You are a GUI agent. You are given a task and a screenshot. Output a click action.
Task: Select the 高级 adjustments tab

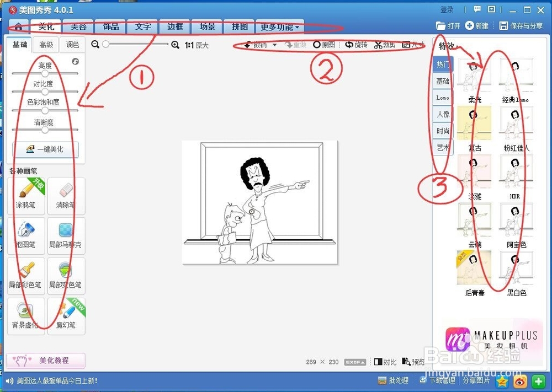(x=46, y=45)
